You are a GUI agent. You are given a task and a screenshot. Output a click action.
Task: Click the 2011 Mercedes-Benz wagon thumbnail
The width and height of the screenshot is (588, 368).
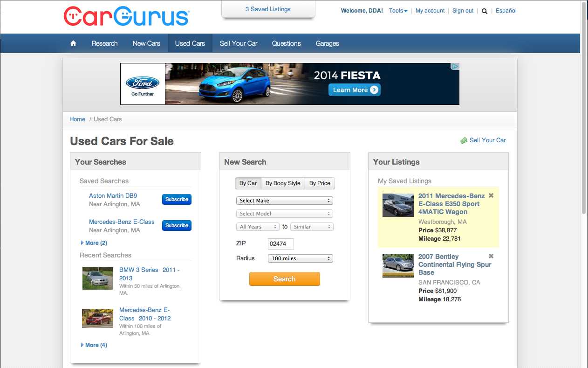click(398, 205)
